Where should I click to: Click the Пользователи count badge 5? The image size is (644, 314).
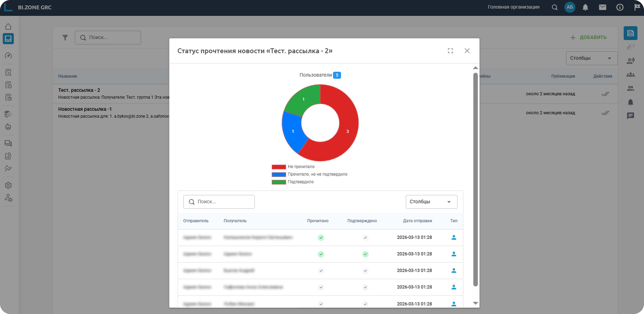pyautogui.click(x=337, y=75)
